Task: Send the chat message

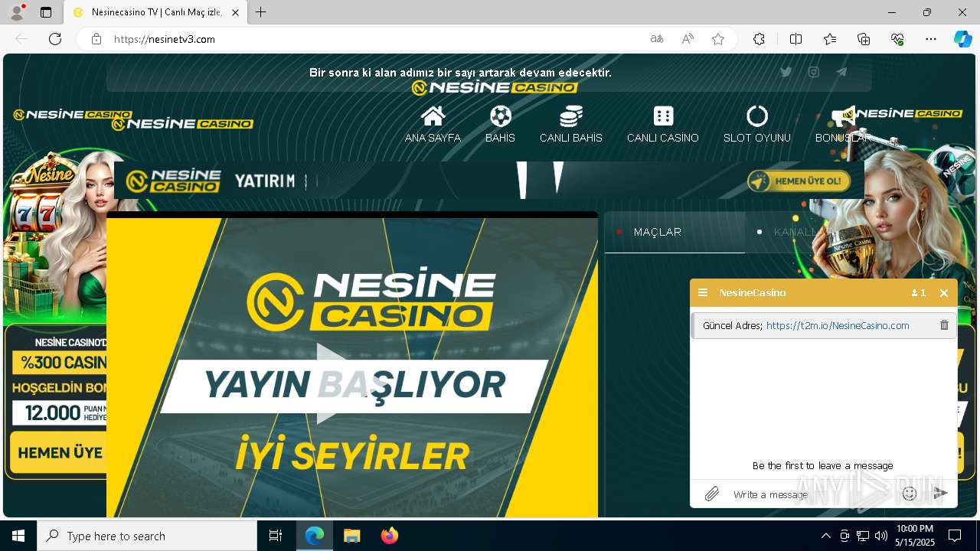Action: pyautogui.click(x=940, y=494)
